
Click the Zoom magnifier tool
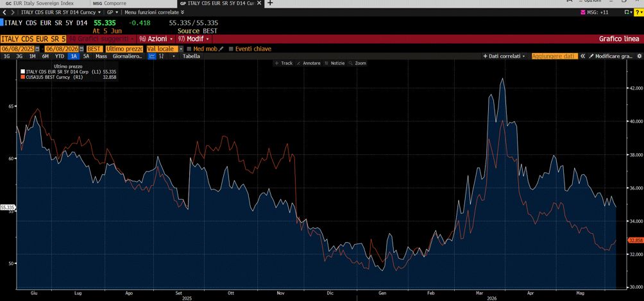click(x=357, y=63)
